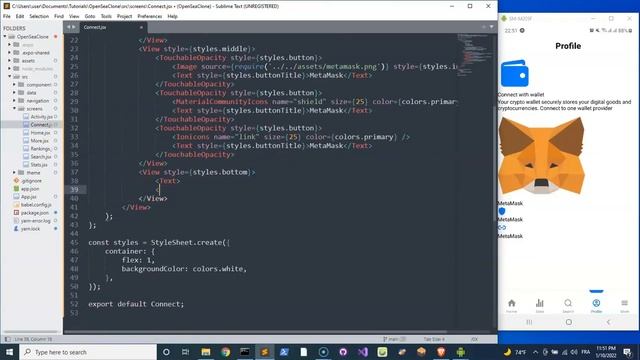This screenshot has height=360, width=640.
Task: Open the Project menu
Action: [x=124, y=16]
